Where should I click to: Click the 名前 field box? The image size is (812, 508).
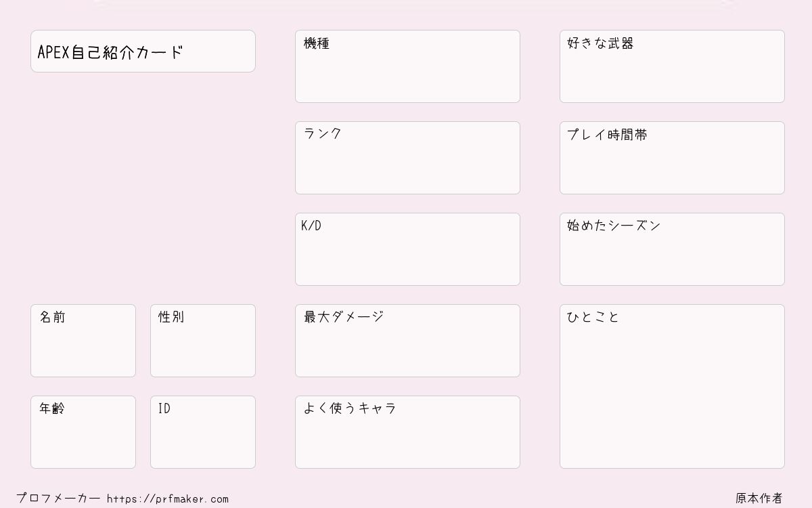pos(83,341)
